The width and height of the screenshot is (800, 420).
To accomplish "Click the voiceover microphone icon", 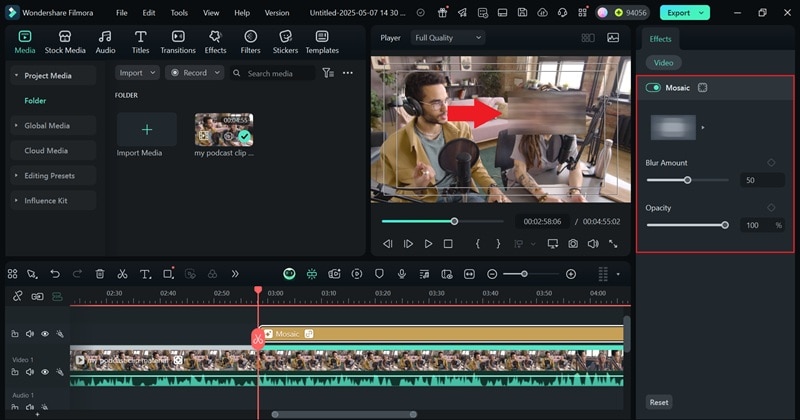I will click(401, 273).
